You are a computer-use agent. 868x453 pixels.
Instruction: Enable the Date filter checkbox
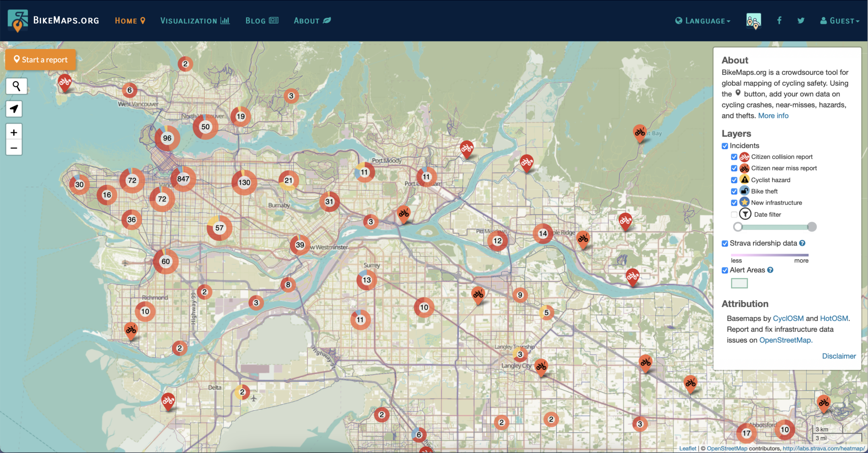[734, 215]
